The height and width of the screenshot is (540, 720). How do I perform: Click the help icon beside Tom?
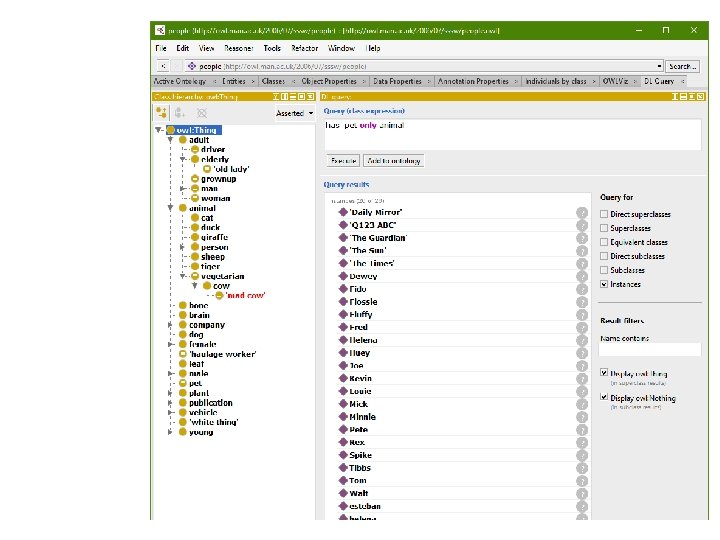(582, 481)
